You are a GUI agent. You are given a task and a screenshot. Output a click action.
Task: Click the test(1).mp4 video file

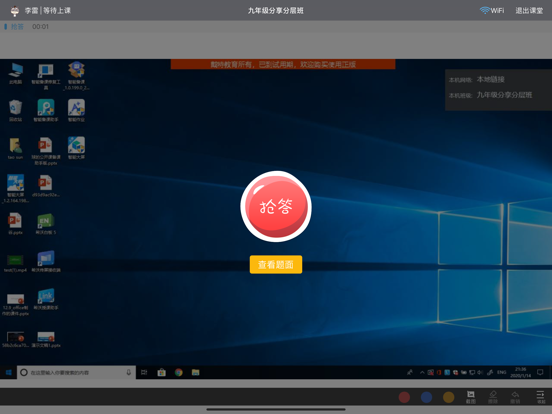15,263
